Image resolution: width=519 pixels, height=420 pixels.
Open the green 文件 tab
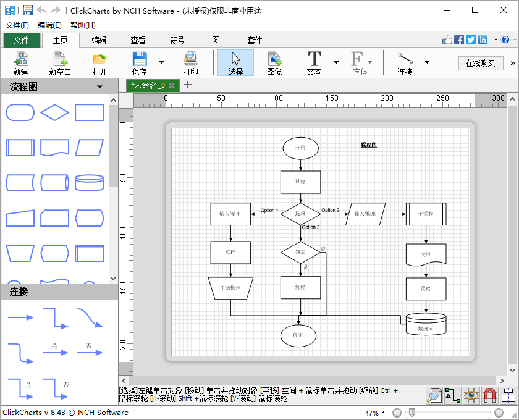click(x=22, y=40)
